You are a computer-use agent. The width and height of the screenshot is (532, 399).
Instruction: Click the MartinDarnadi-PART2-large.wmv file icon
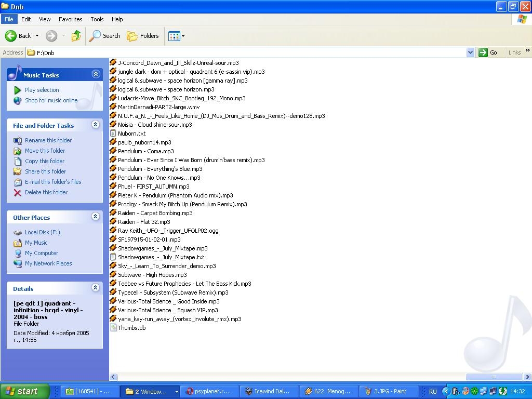[x=113, y=107]
